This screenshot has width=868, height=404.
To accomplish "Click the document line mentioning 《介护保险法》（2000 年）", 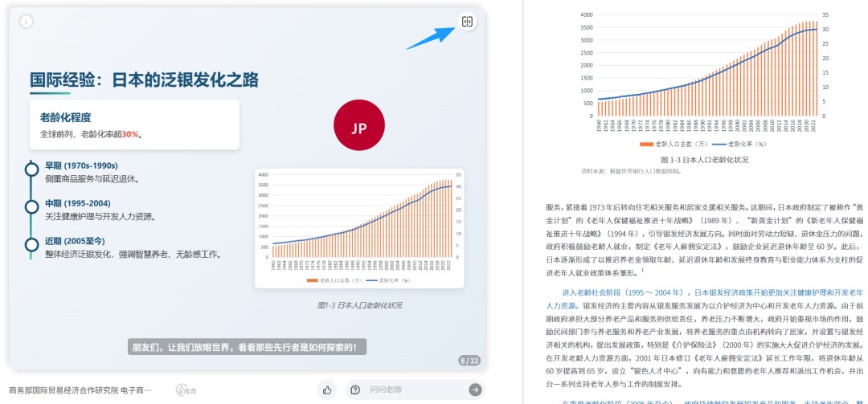I will pos(704,345).
